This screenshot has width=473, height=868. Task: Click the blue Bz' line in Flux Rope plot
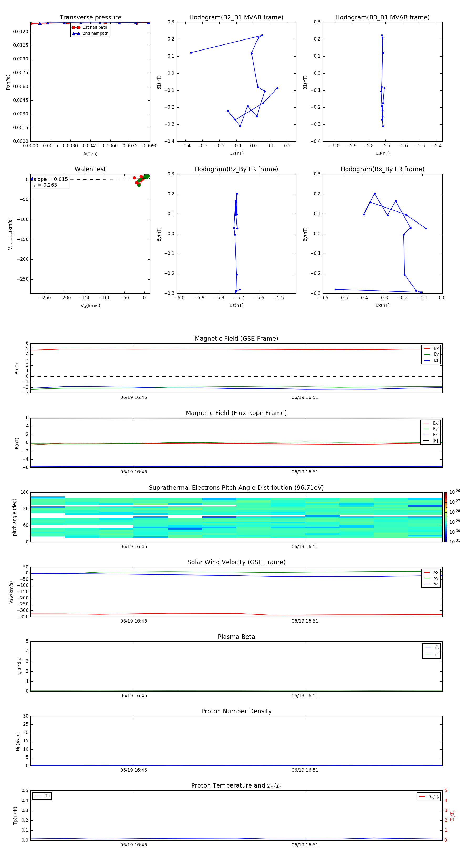pos(236,466)
